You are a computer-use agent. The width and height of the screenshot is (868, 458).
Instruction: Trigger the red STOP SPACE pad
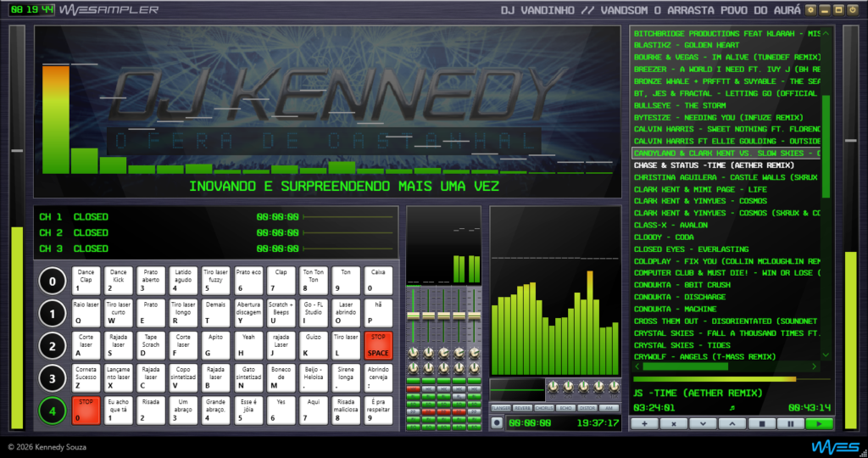pos(378,346)
